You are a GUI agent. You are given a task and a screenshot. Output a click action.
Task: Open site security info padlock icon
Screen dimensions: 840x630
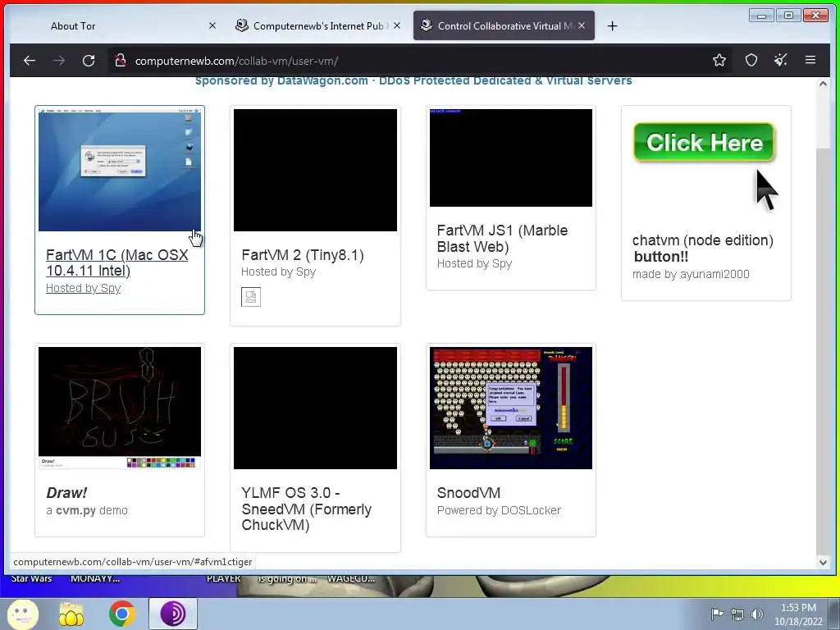pyautogui.click(x=121, y=61)
